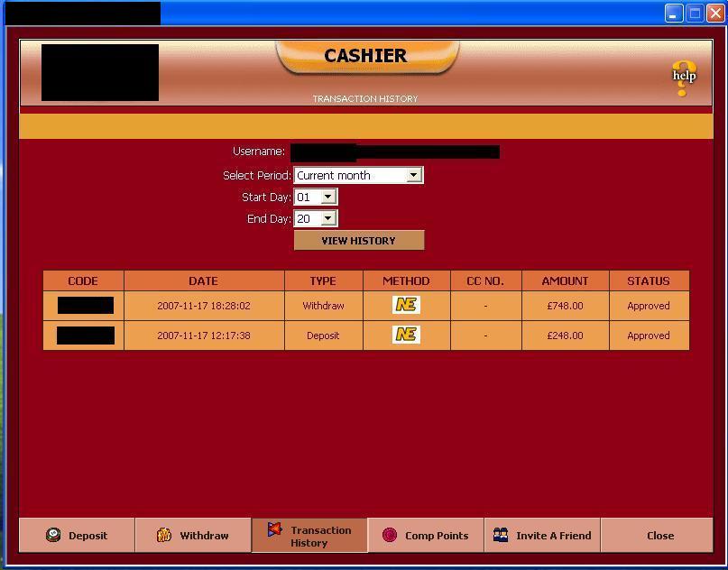Open the End Day dropdown arrow
Image resolution: width=728 pixels, height=570 pixels.
coord(327,218)
